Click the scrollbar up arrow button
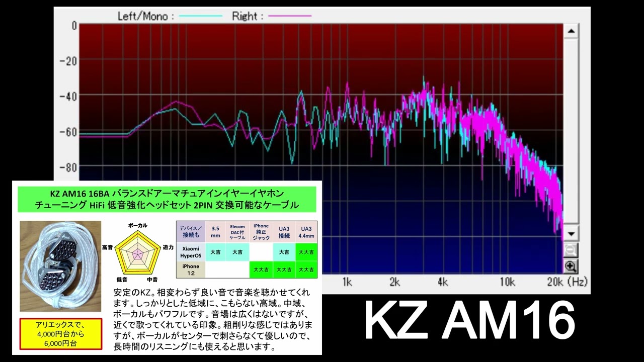The image size is (644, 362). point(571,31)
